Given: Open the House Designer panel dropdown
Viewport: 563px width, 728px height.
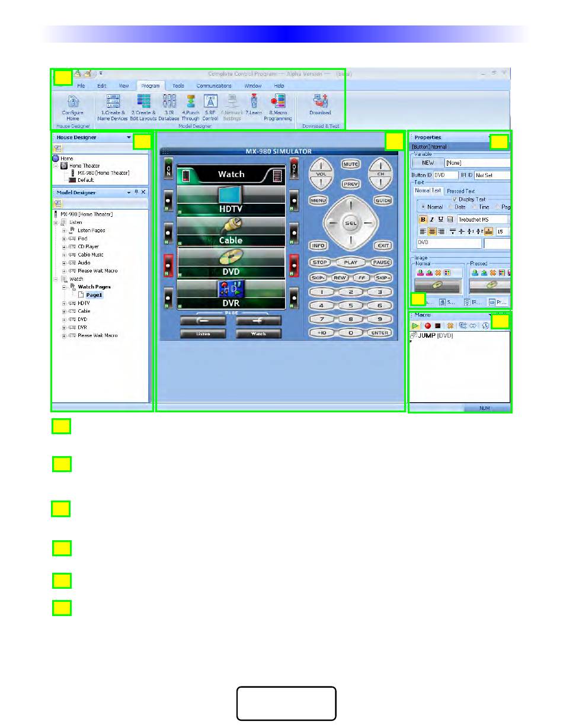Looking at the screenshot, I should (129, 137).
